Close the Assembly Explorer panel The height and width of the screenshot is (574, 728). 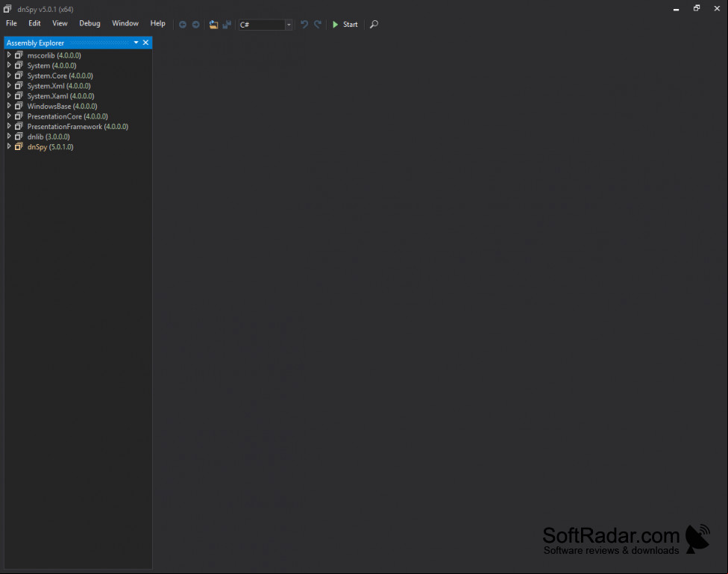[x=145, y=43]
